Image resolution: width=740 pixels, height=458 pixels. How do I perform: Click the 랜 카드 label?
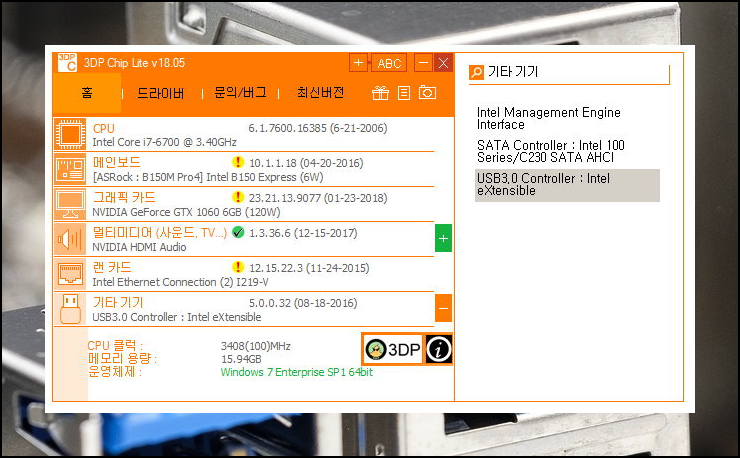[x=112, y=267]
